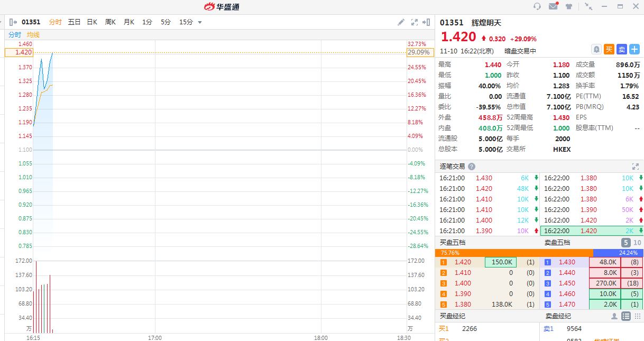
Task: Set a price alert bell
Action: click(596, 49)
